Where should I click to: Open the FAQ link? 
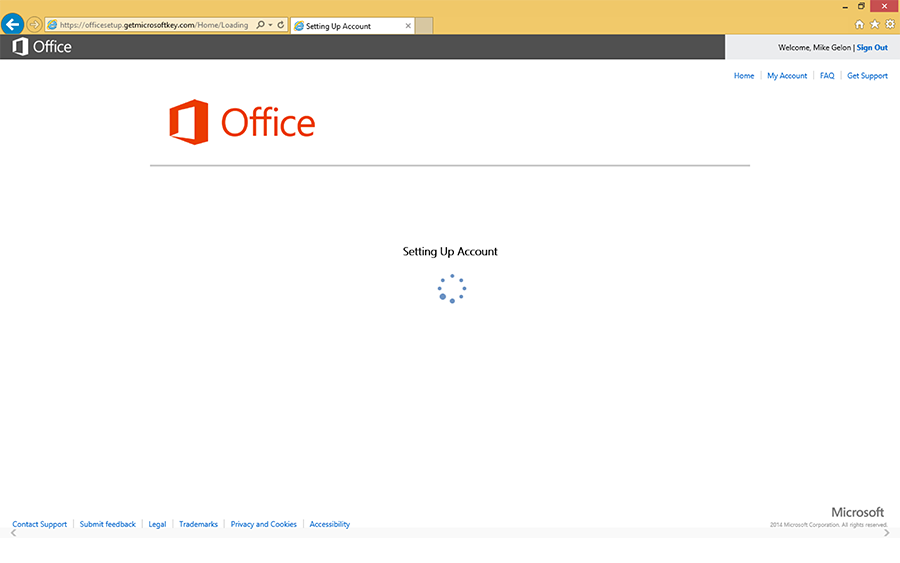click(827, 76)
